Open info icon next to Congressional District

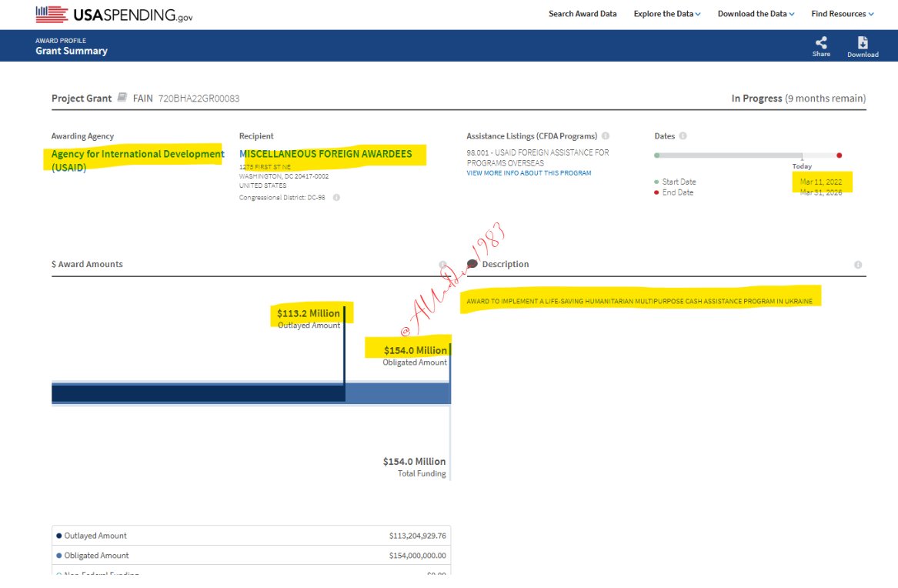point(336,198)
